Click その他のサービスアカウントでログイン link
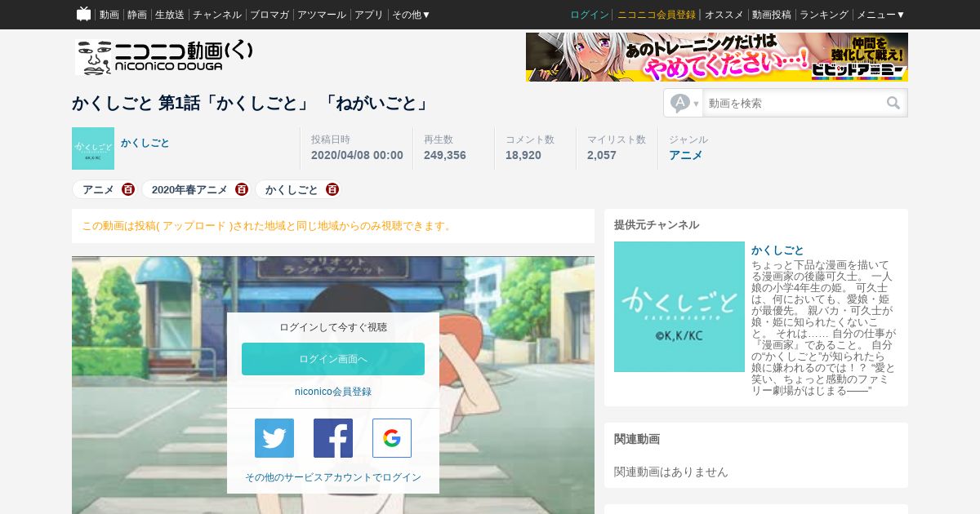 (333, 477)
